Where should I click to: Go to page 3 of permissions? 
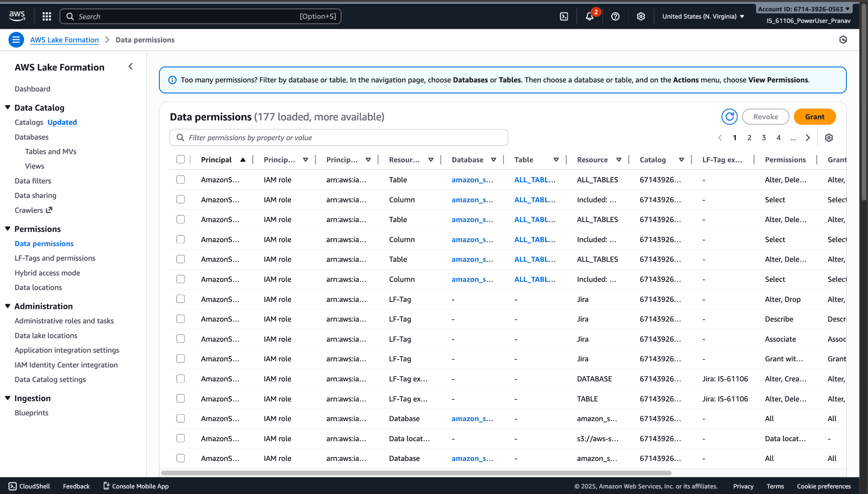coord(764,137)
